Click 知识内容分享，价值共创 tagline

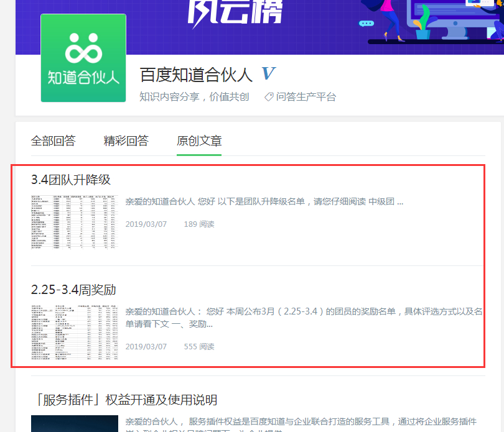[194, 97]
